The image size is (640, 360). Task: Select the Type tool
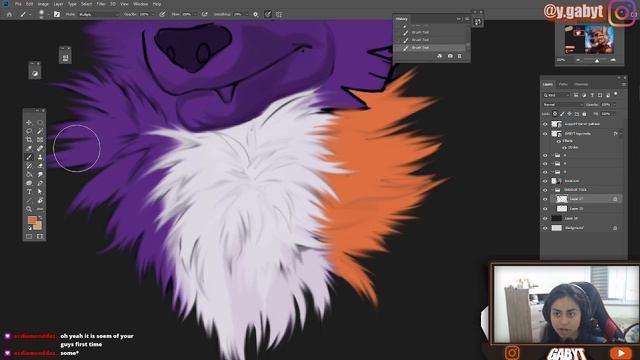[29, 191]
